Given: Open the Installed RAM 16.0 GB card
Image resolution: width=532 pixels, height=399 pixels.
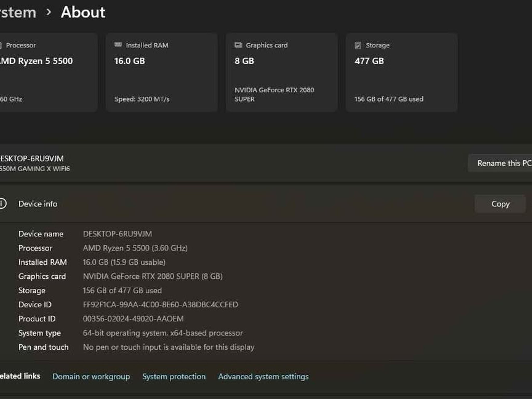Looking at the screenshot, I should (x=162, y=72).
